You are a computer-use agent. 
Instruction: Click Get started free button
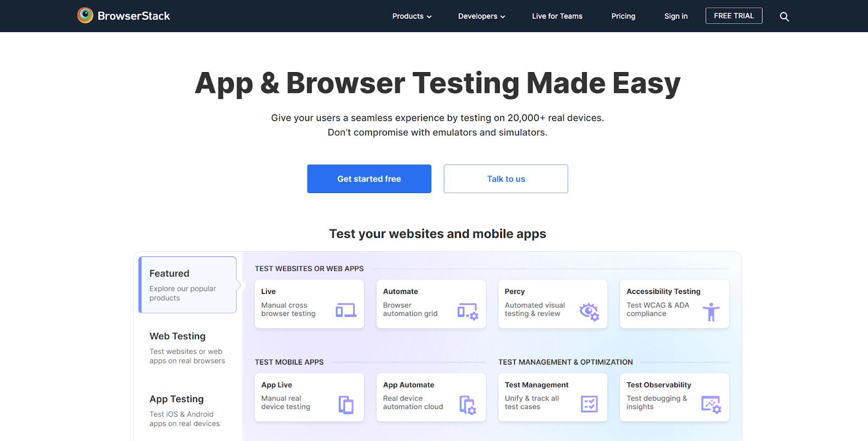[x=369, y=179]
